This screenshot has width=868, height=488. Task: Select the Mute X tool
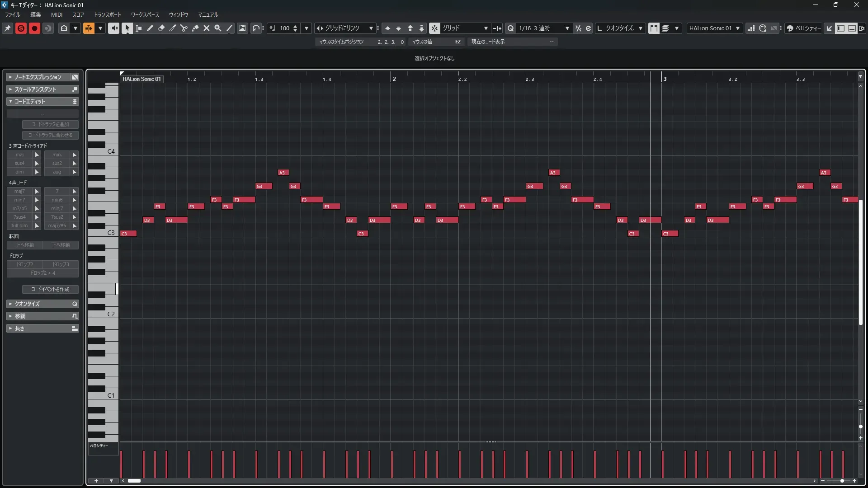(x=206, y=28)
